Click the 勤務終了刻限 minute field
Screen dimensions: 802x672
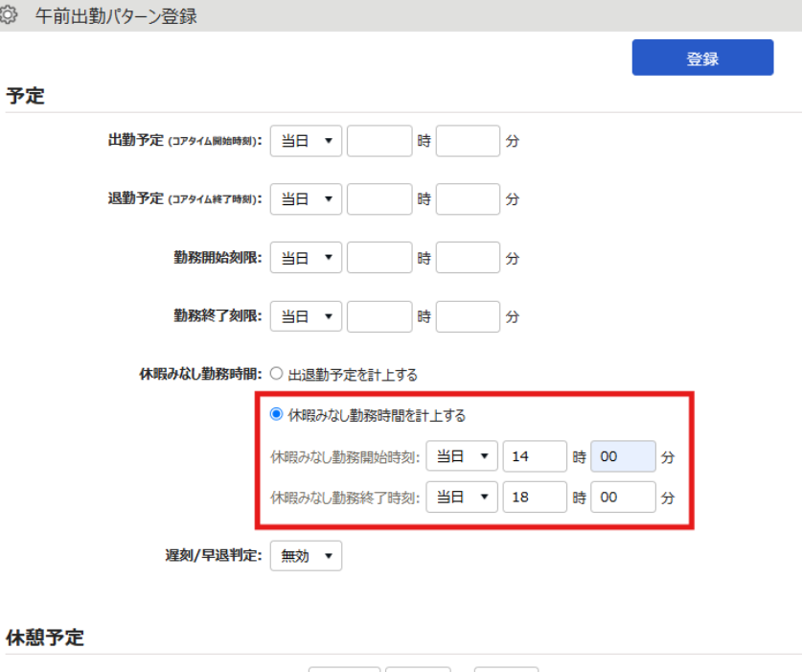click(468, 316)
